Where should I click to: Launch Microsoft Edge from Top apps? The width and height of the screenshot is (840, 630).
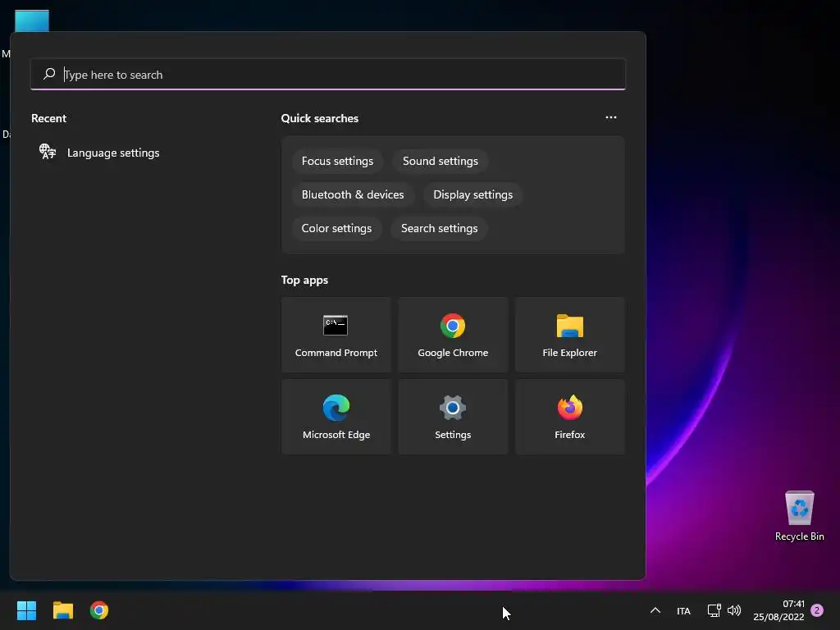click(336, 417)
